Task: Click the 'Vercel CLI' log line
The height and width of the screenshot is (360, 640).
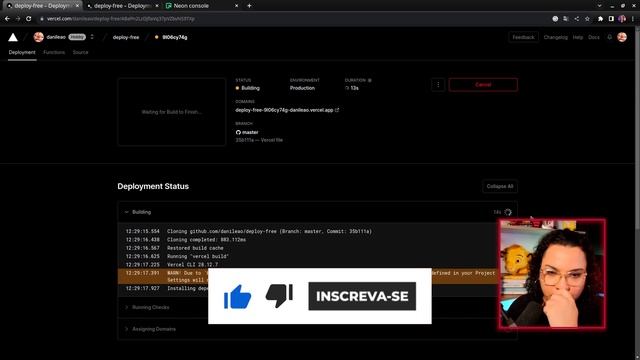Action: [x=192, y=264]
